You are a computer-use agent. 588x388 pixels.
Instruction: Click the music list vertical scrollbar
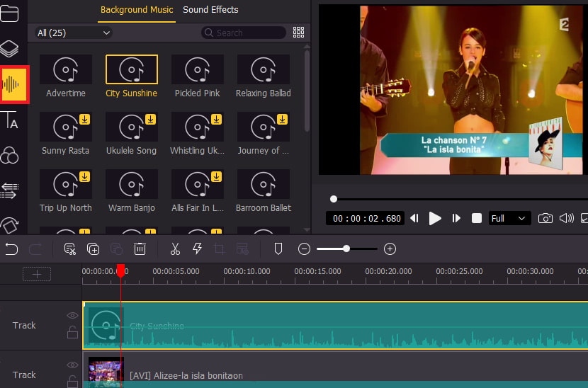[x=307, y=91]
